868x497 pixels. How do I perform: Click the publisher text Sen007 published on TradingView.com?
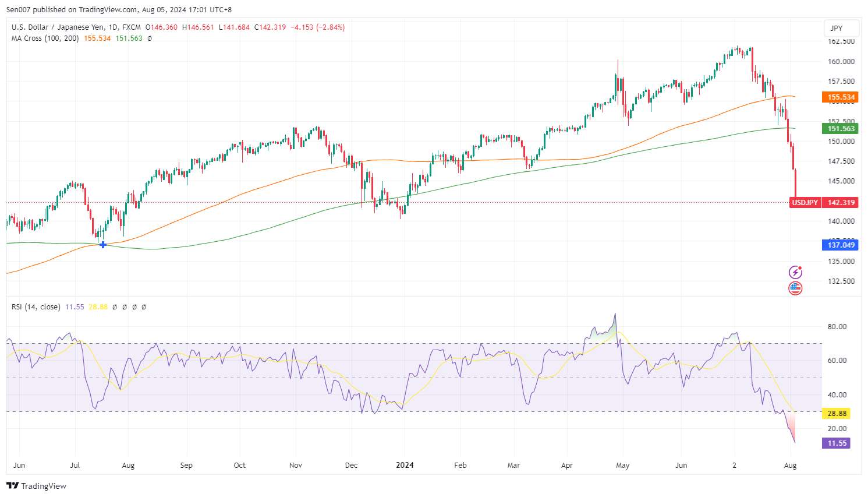pyautogui.click(x=72, y=10)
